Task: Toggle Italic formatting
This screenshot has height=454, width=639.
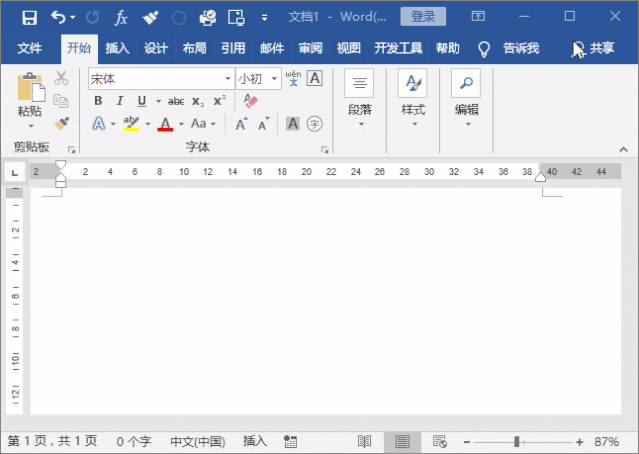Action: 120,101
